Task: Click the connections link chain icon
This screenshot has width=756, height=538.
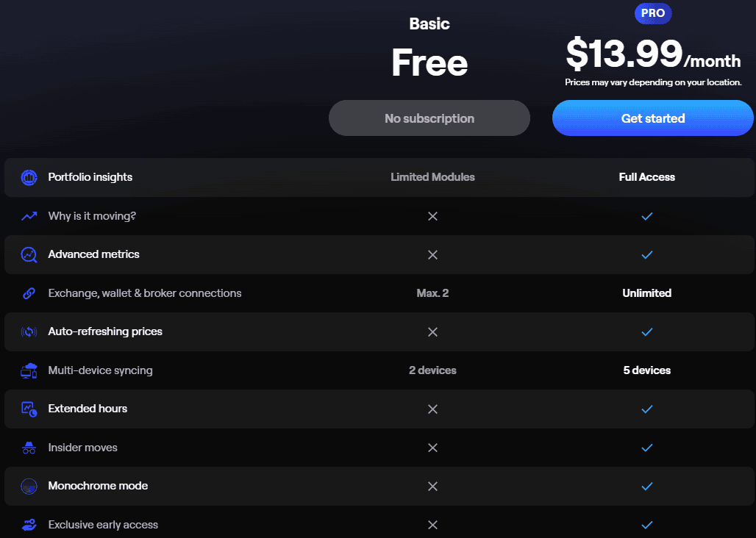Action: [29, 293]
